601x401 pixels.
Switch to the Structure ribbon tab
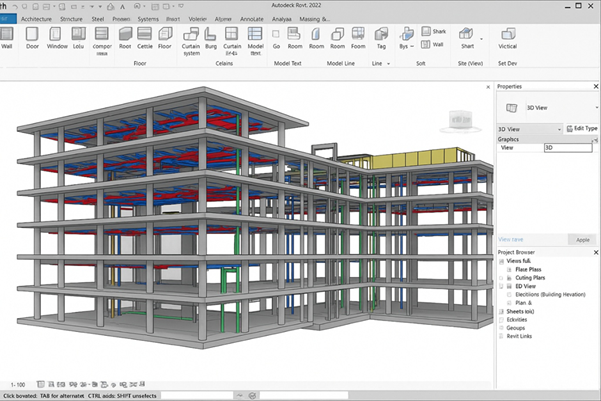click(x=71, y=18)
